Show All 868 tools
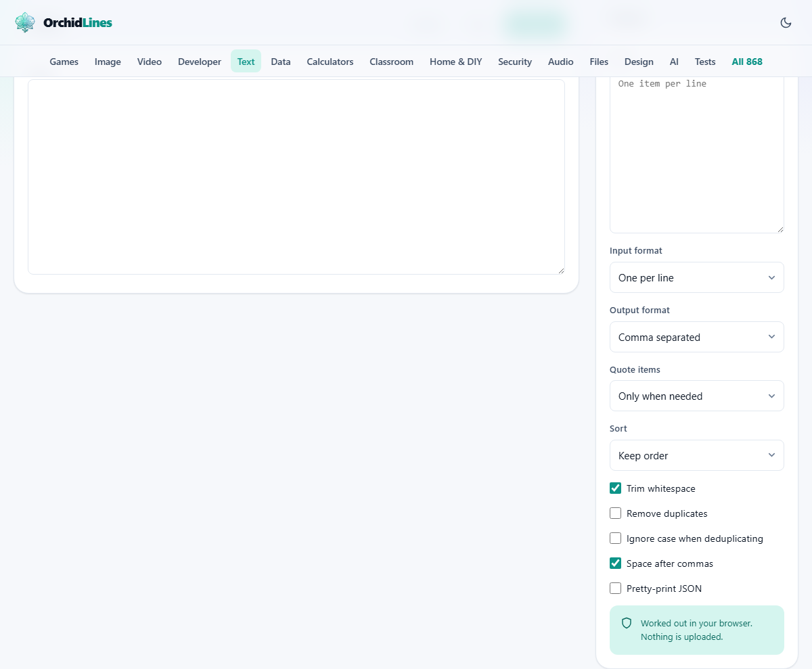 tap(747, 62)
